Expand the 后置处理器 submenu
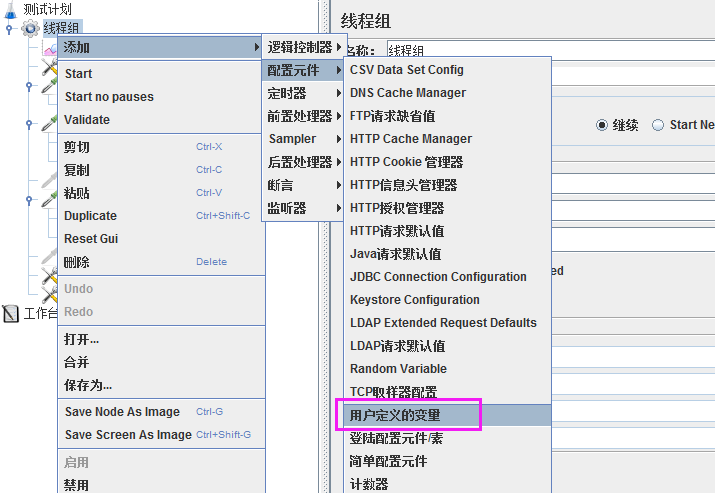This screenshot has width=715, height=493. pyautogui.click(x=304, y=162)
